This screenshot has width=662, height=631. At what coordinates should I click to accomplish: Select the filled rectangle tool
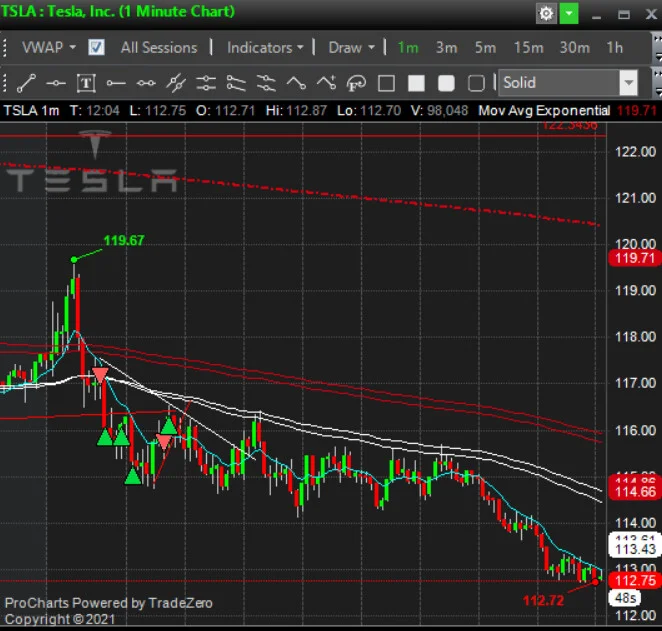pos(416,83)
